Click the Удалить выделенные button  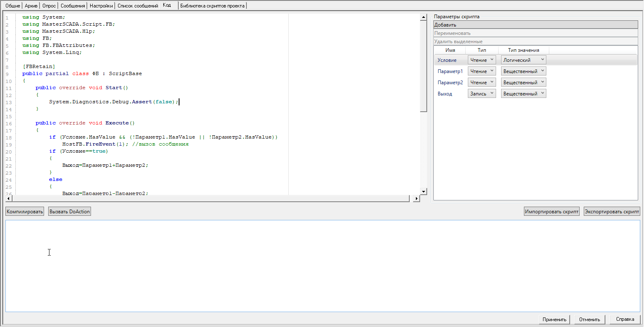click(536, 41)
